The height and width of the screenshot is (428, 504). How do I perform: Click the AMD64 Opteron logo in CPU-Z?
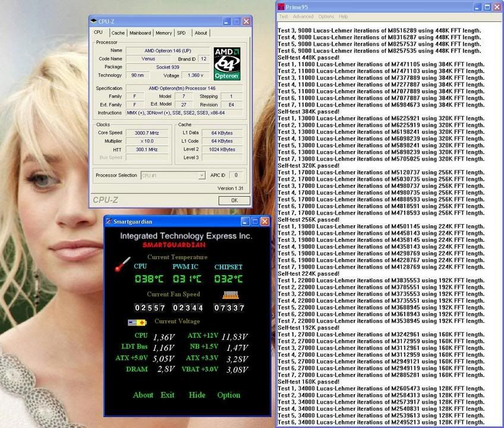pyautogui.click(x=227, y=64)
